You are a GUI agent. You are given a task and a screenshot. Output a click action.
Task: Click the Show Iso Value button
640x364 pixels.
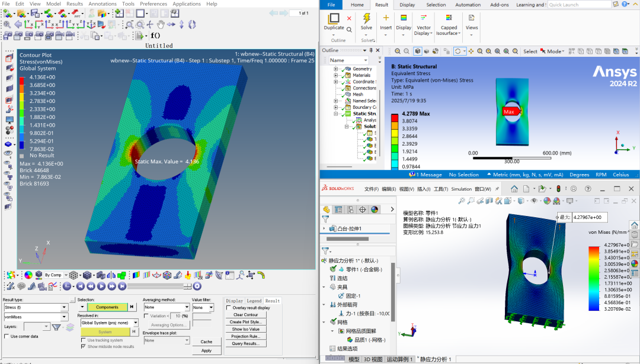[x=246, y=329]
